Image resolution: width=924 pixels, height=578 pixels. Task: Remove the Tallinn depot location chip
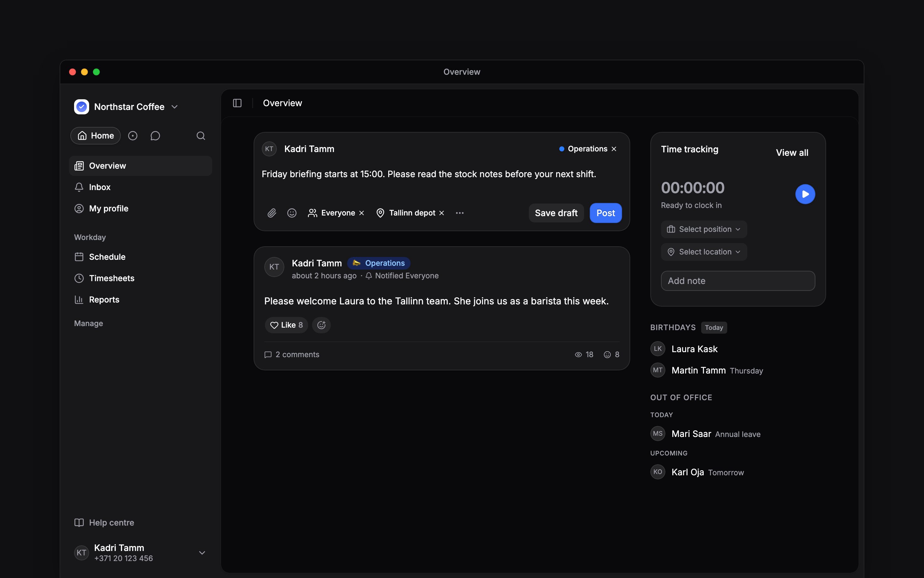(x=442, y=213)
